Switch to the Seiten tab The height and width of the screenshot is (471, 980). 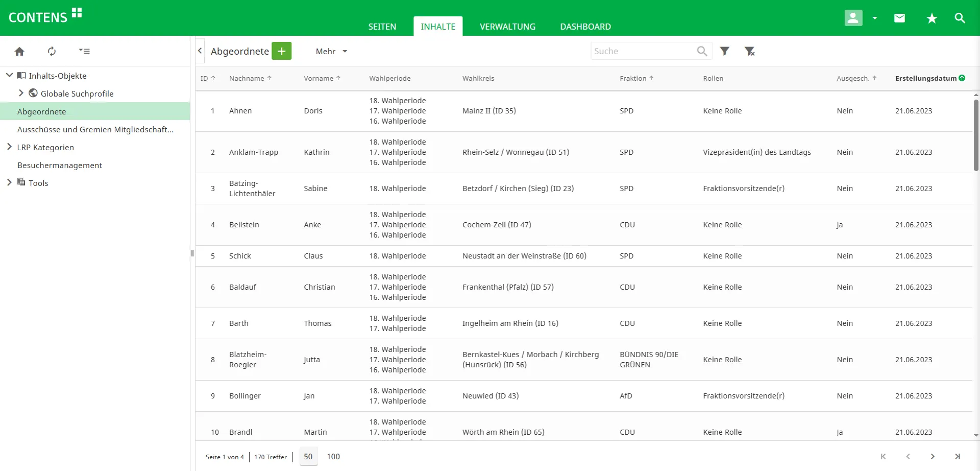382,27
